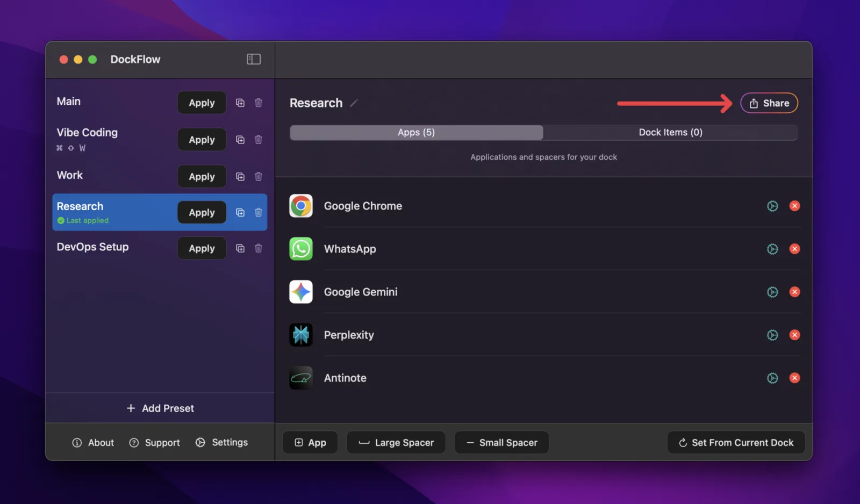
Task: Toggle the sidebar panel icon
Action: tap(254, 59)
